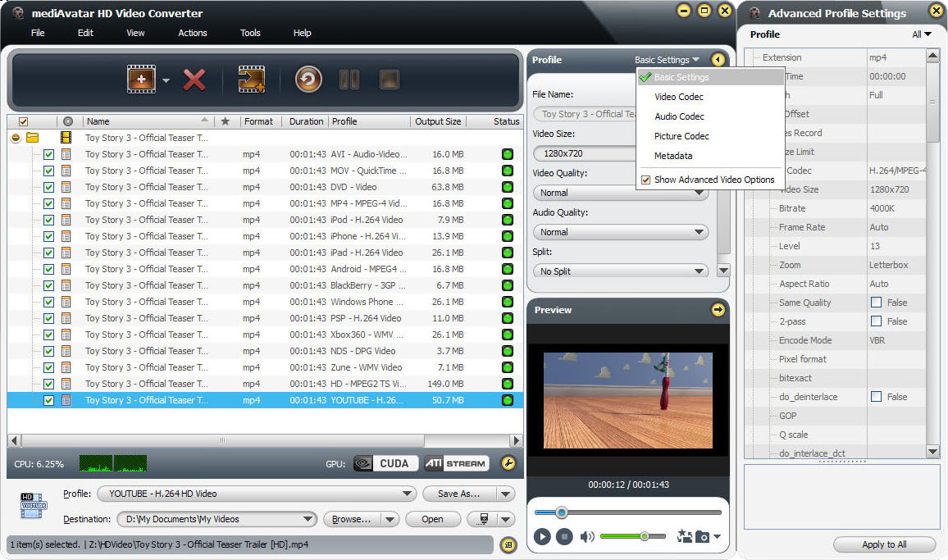Viewport: 948px width, 560px height.
Task: Click the YouTube HD profile icon
Action: coord(34,506)
